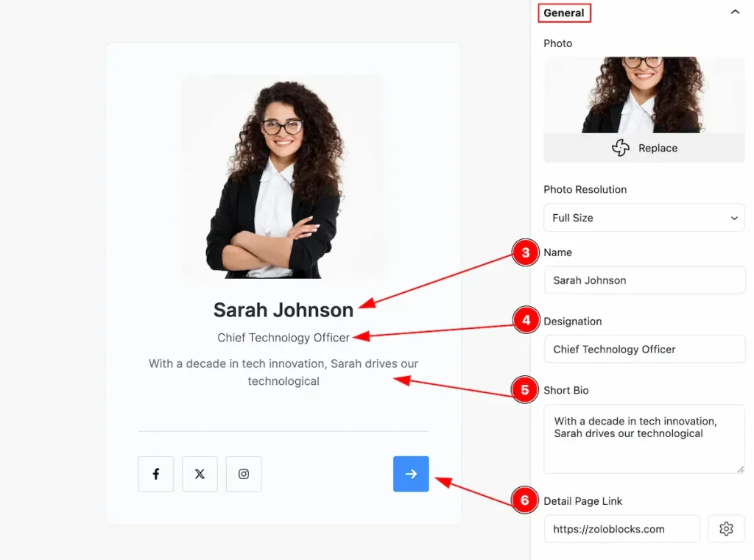Click the Name input field
Image resolution: width=754 pixels, height=560 pixels.
click(x=644, y=280)
